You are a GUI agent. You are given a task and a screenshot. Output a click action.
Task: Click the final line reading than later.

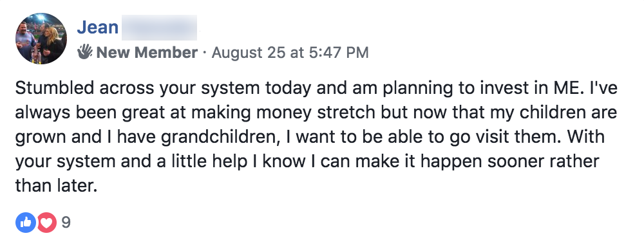[57, 186]
